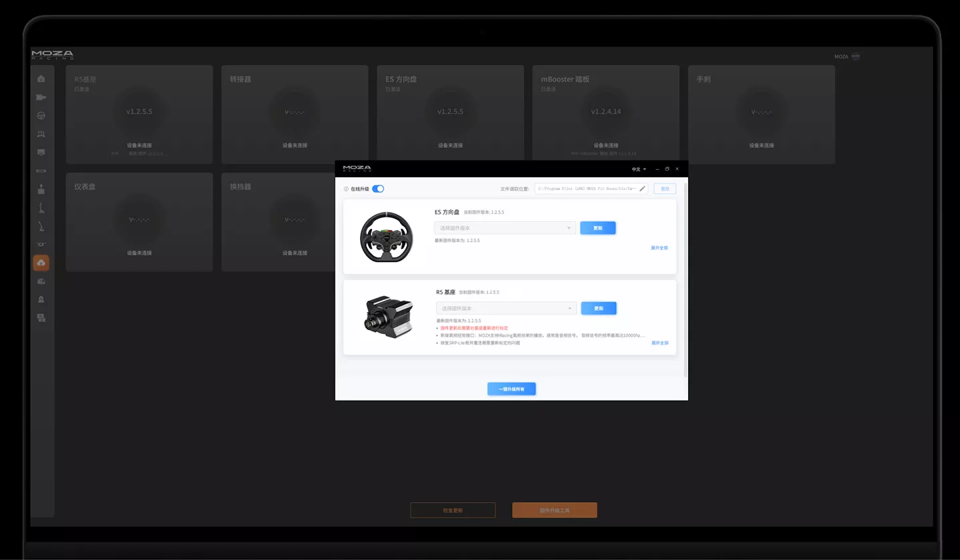Image resolution: width=960 pixels, height=560 pixels.
Task: Click the 更改 button next to file path
Action: (x=665, y=189)
